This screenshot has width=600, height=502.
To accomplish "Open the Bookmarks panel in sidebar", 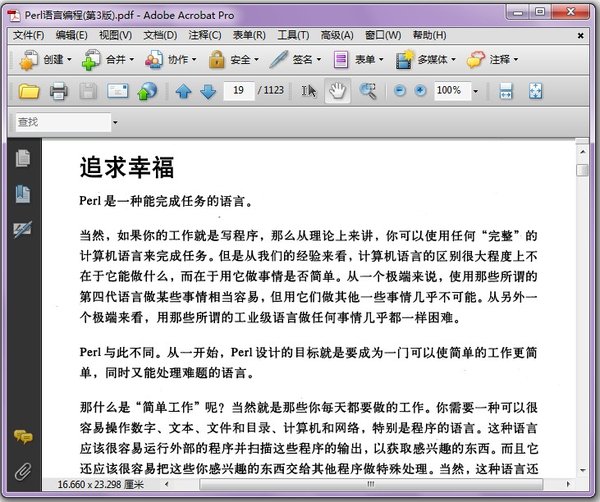I will point(23,194).
